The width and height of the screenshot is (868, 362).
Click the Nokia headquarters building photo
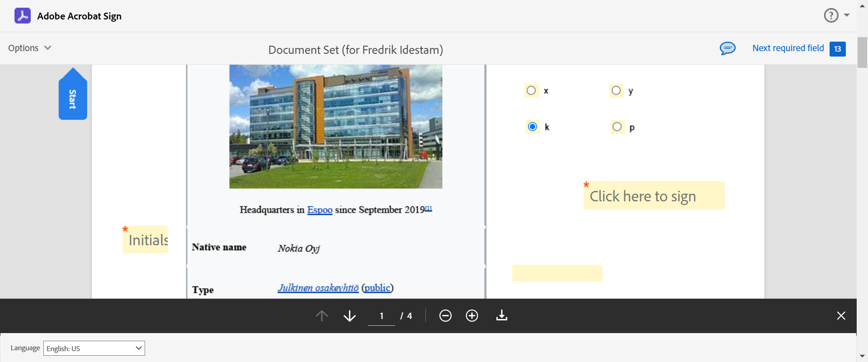click(335, 126)
